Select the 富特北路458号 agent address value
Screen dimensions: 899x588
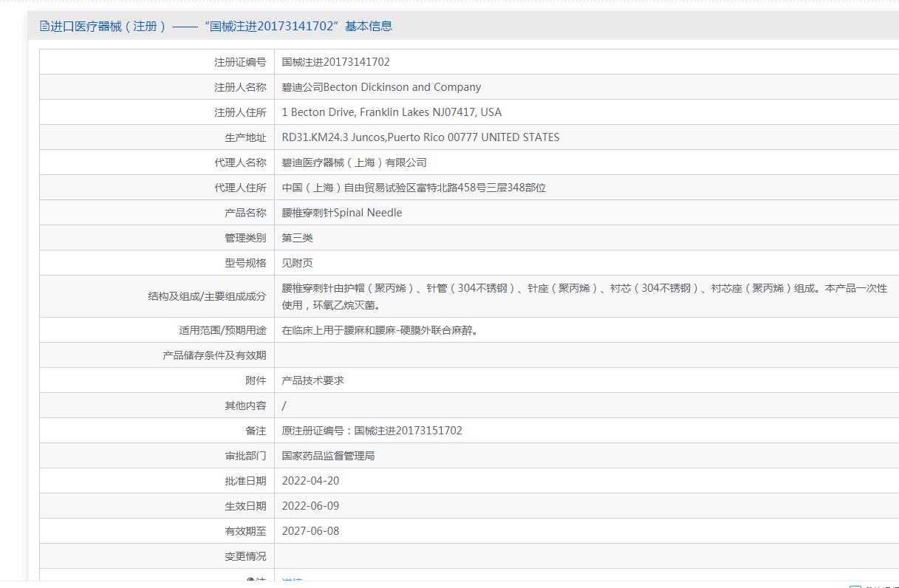click(414, 188)
